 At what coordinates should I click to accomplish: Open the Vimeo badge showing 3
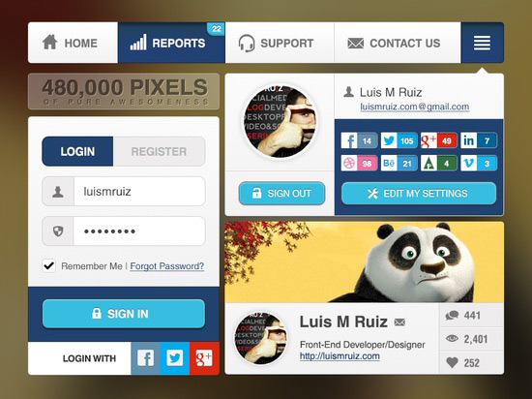click(479, 164)
